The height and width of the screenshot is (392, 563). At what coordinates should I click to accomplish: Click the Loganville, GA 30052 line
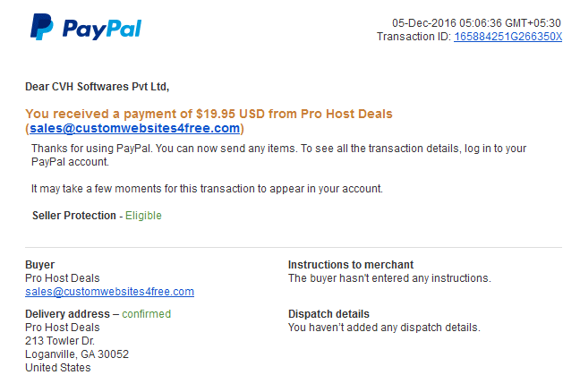pyautogui.click(x=77, y=354)
